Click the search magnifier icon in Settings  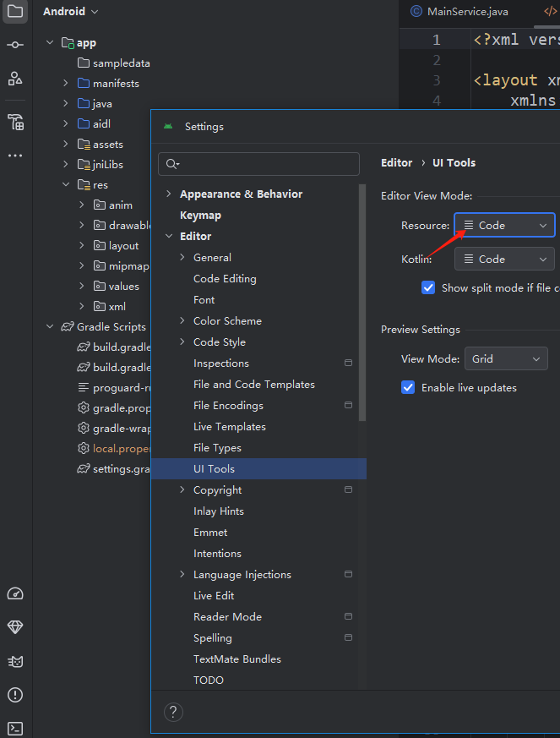(x=171, y=164)
